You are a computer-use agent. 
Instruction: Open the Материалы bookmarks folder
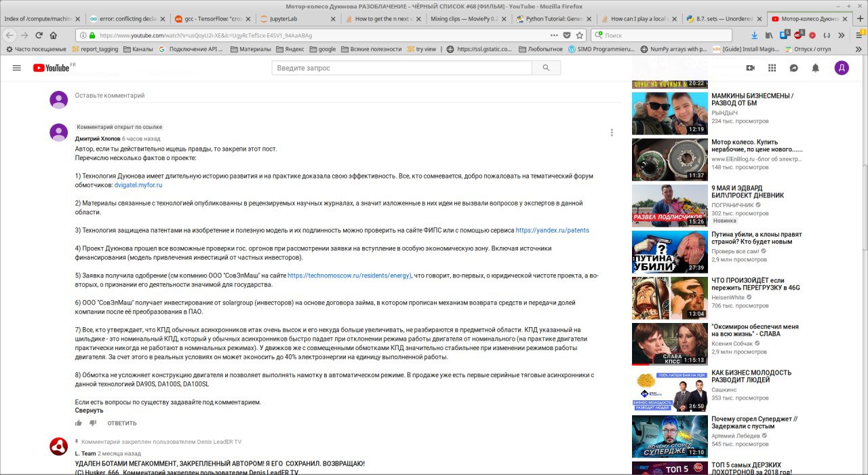pyautogui.click(x=251, y=49)
